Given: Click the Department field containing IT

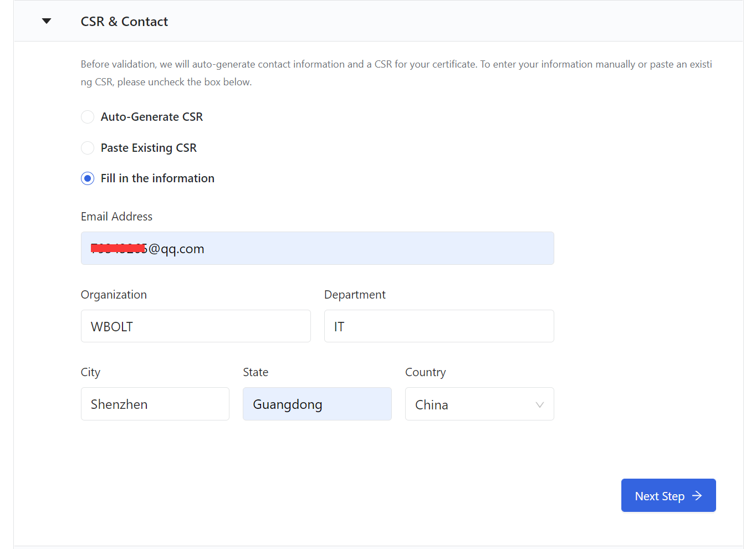Looking at the screenshot, I should point(438,326).
